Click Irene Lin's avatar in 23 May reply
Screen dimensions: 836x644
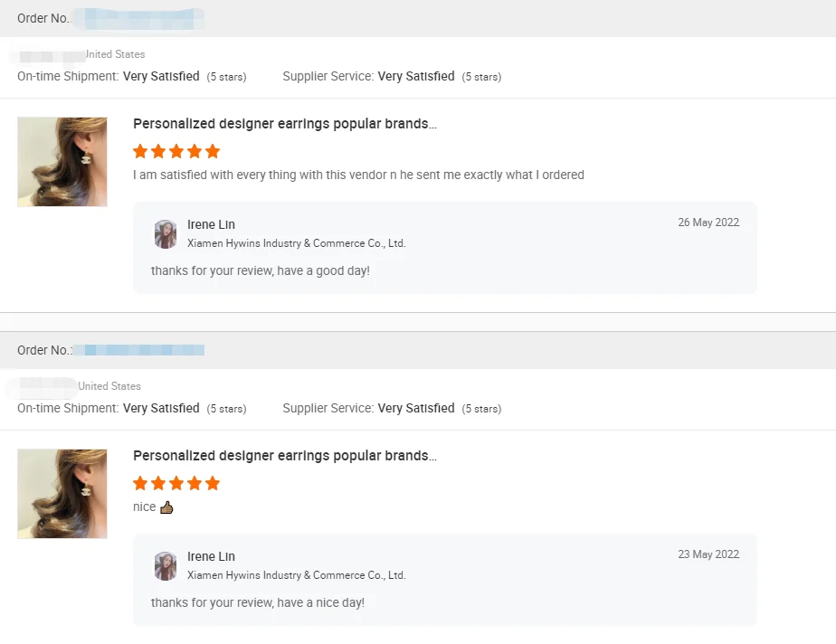166,565
